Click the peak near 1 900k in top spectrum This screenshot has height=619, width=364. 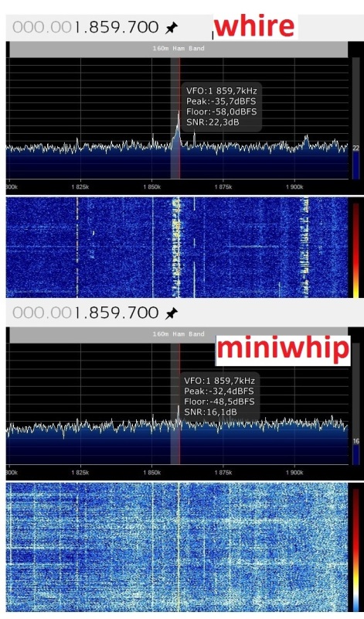point(306,139)
